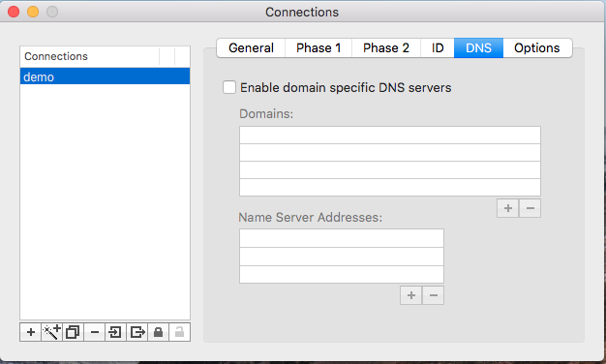606x364 pixels.
Task: Click the open padlock unlock icon
Action: tap(179, 332)
